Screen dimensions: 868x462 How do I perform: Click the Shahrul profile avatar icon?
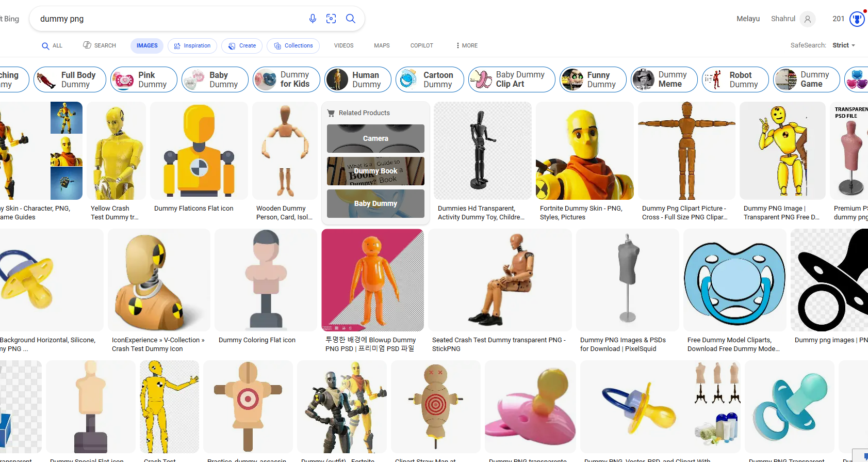pos(808,19)
